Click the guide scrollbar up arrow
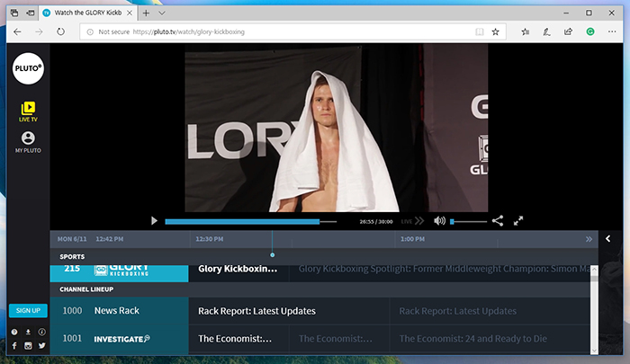Image resolution: width=630 pixels, height=364 pixels. tap(594, 269)
